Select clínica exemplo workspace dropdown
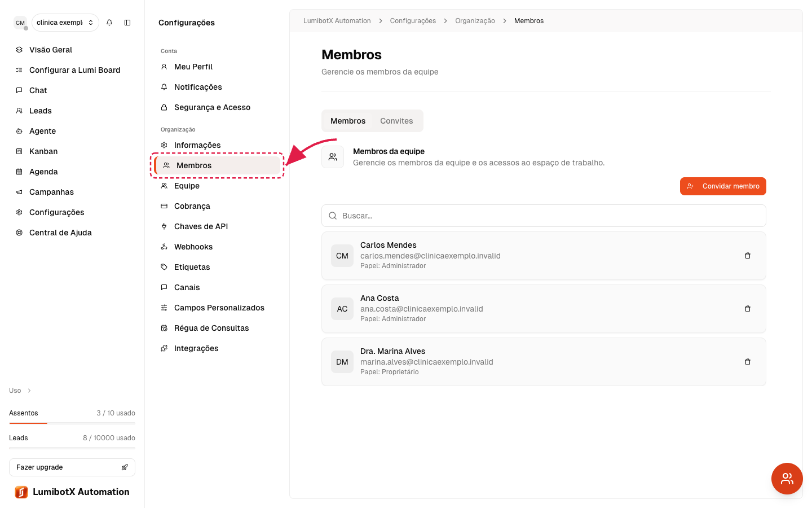The width and height of the screenshot is (812, 508). (65, 23)
